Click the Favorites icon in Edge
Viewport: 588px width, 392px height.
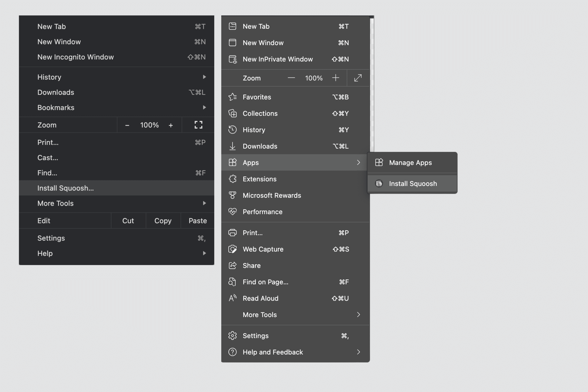click(232, 97)
